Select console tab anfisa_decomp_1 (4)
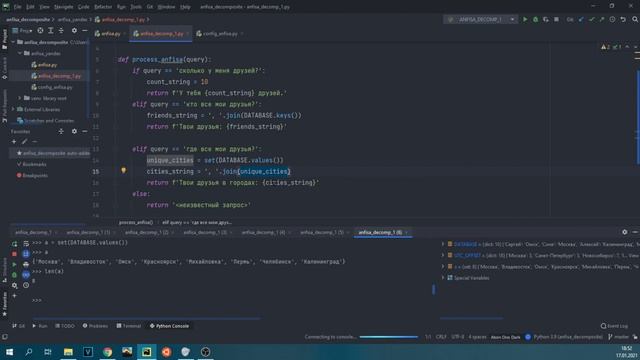This screenshot has width=640, height=360. 263,232
